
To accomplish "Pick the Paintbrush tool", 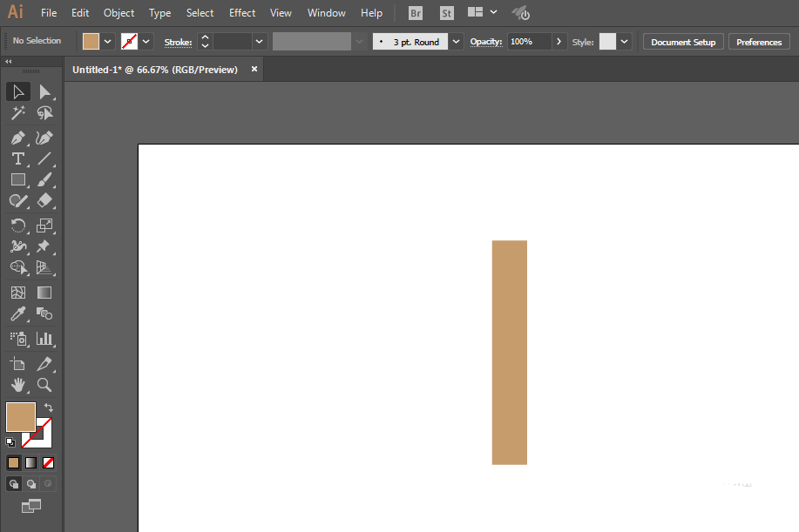I will point(44,179).
